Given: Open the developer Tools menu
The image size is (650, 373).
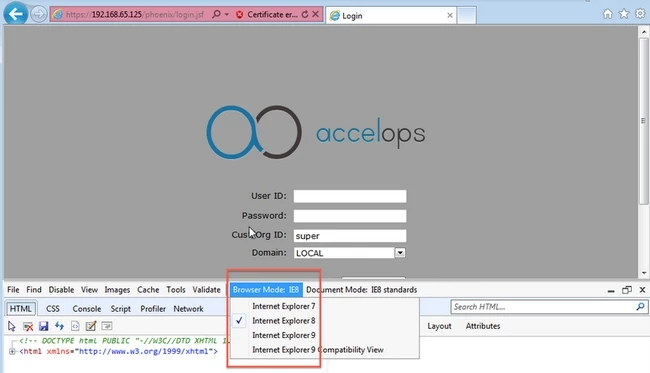Looking at the screenshot, I should pyautogui.click(x=176, y=290).
